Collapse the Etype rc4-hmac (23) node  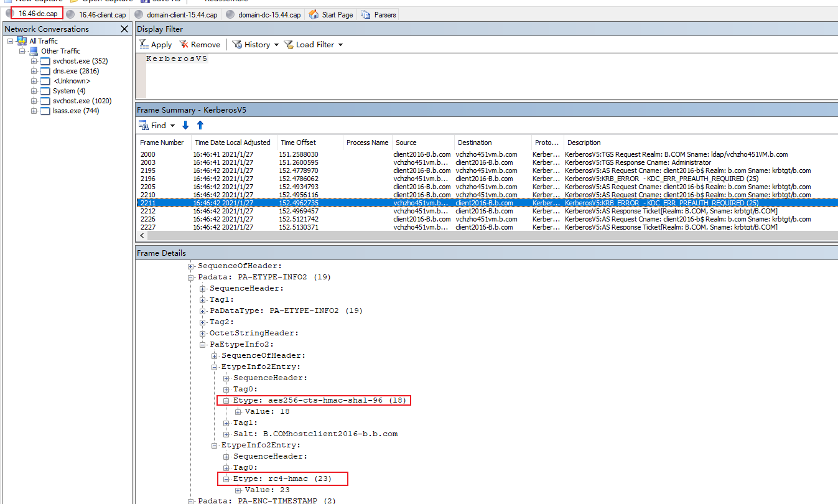point(227,478)
